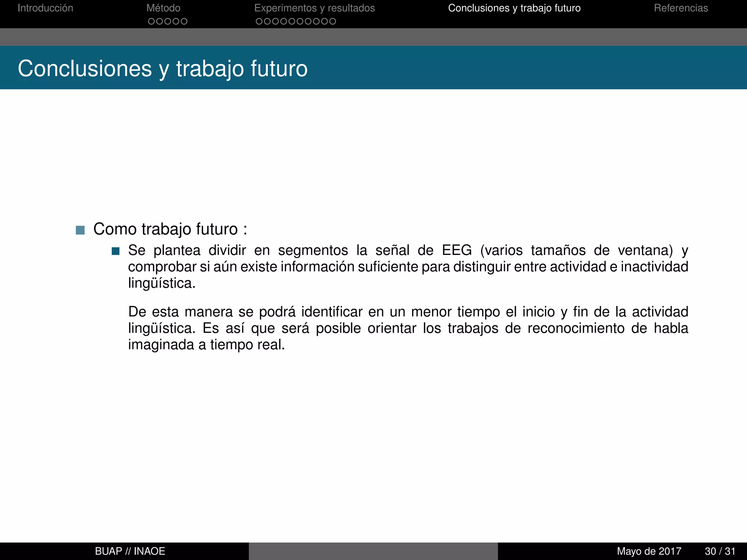Click first slide circle under Método
The width and height of the screenshot is (747, 560).
[x=151, y=22]
